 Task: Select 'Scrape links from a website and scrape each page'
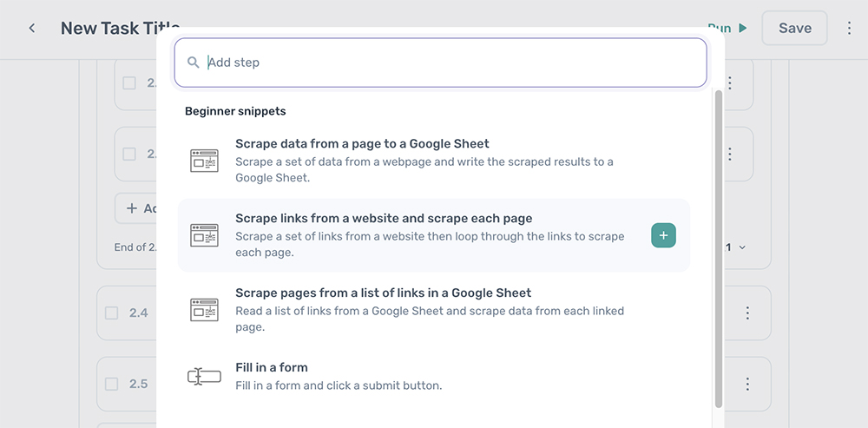[x=434, y=235]
